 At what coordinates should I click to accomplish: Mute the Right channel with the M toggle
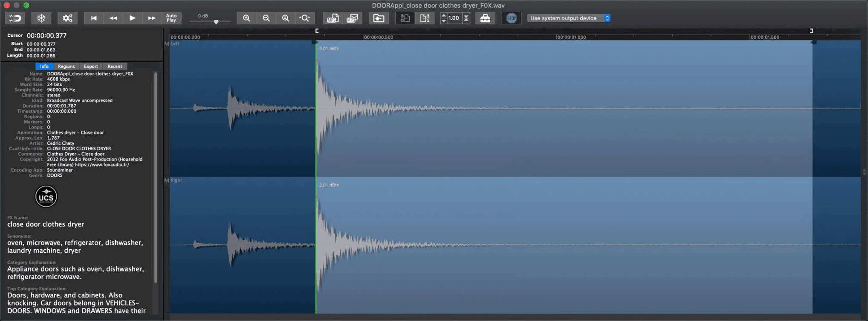pos(166,180)
